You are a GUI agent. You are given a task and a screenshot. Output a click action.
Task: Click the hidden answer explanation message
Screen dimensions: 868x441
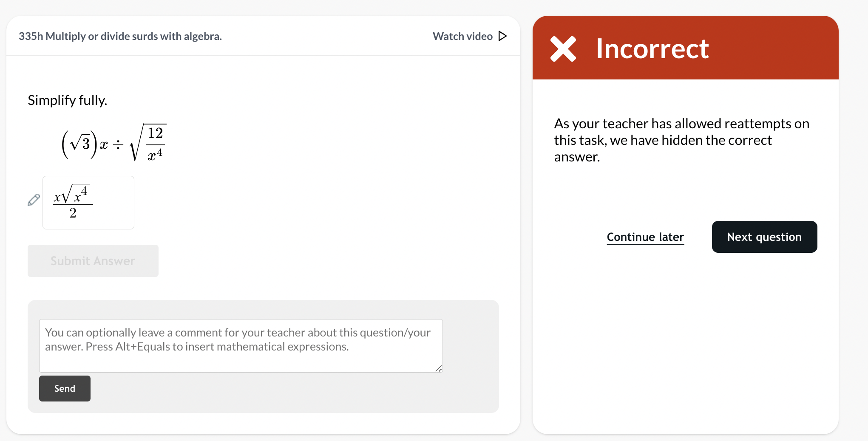coord(681,140)
